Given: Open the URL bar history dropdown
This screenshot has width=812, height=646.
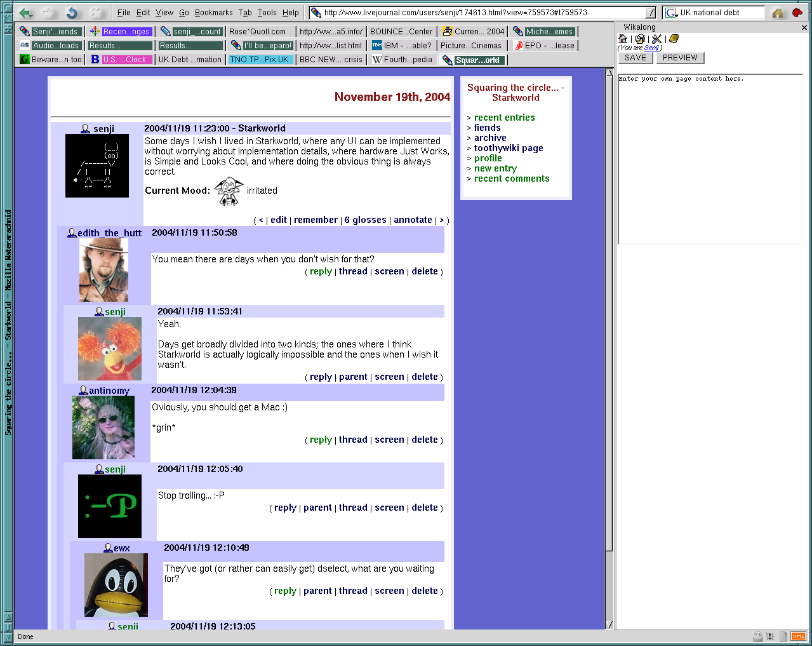Looking at the screenshot, I should pyautogui.click(x=651, y=13).
